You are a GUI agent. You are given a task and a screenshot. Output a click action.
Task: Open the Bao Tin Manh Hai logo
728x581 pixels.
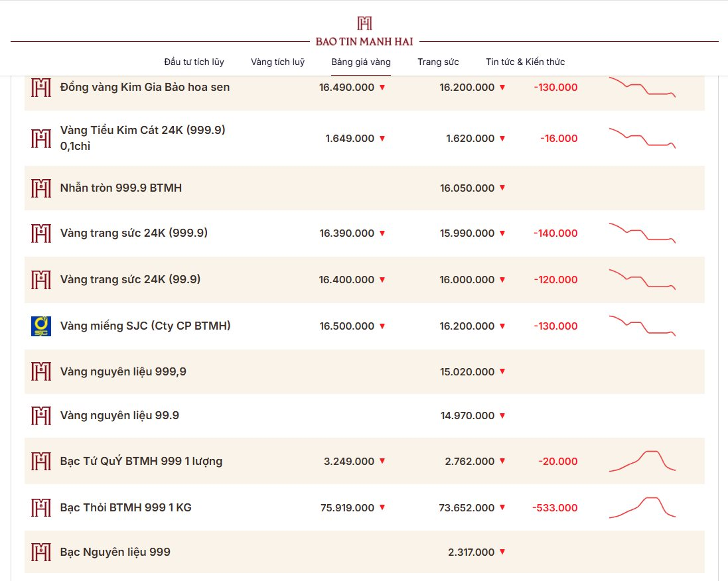coord(364,32)
